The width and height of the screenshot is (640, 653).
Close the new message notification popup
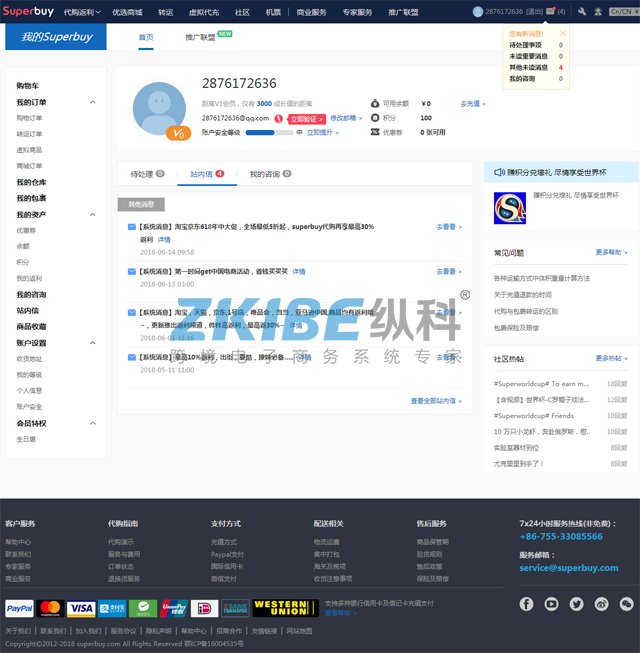pyautogui.click(x=563, y=33)
